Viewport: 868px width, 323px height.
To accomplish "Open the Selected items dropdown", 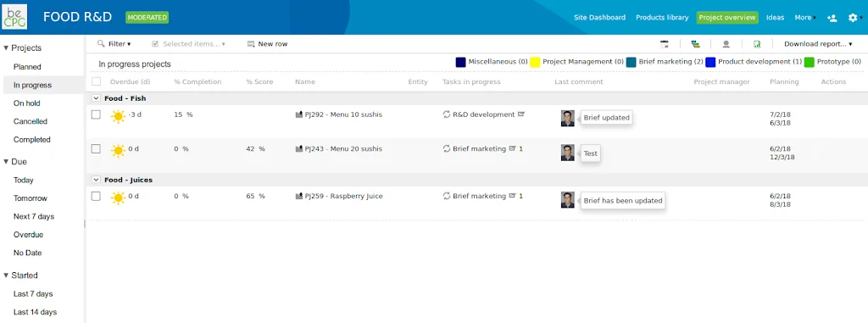I will pyautogui.click(x=189, y=44).
